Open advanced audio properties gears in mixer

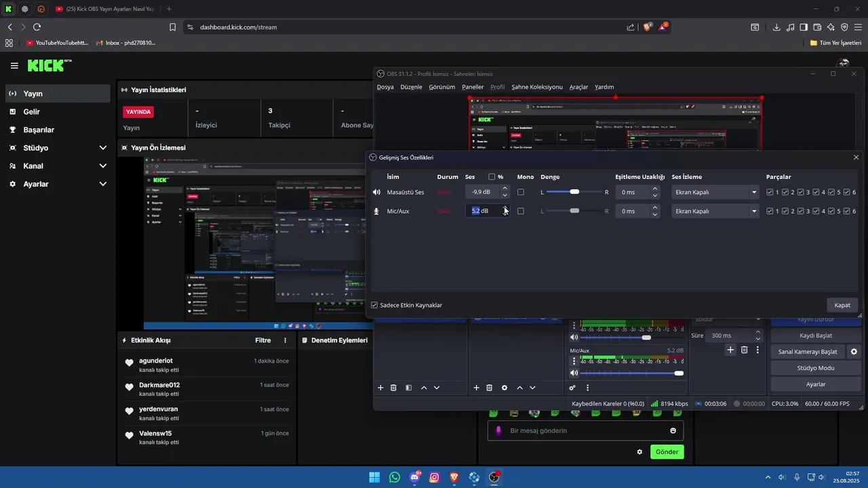pos(572,388)
